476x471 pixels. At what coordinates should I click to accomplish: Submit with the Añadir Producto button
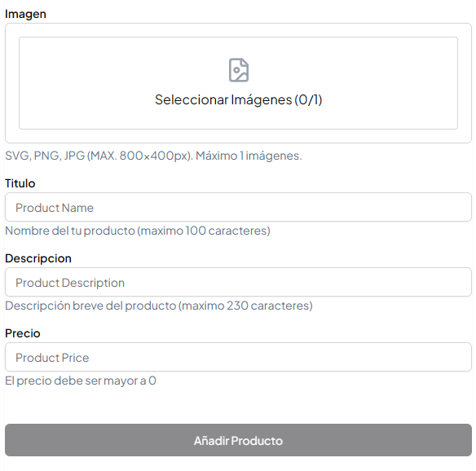click(x=238, y=440)
